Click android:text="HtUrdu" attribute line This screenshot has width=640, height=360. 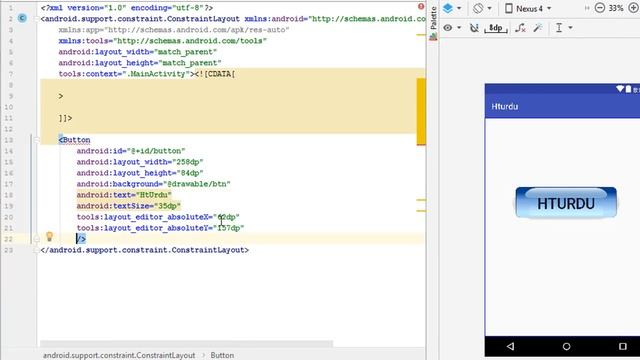(124, 195)
